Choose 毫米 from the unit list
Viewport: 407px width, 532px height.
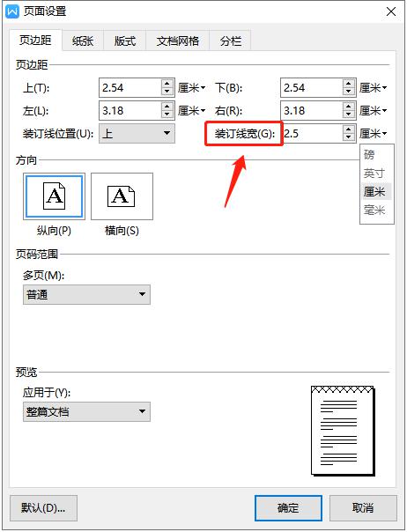point(374,210)
